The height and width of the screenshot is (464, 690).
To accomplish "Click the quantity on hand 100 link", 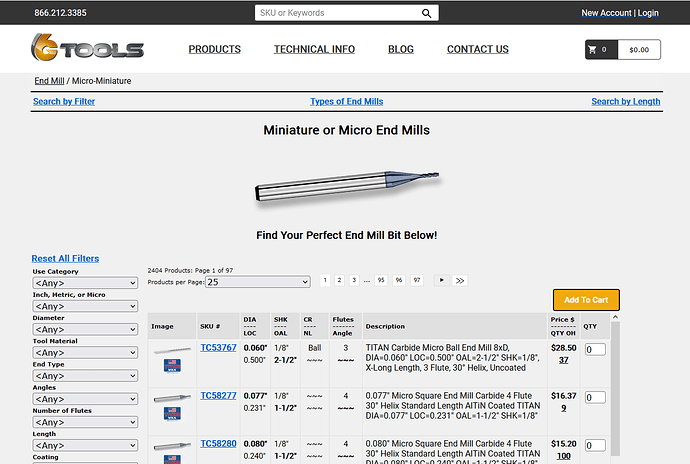I will coord(563,456).
